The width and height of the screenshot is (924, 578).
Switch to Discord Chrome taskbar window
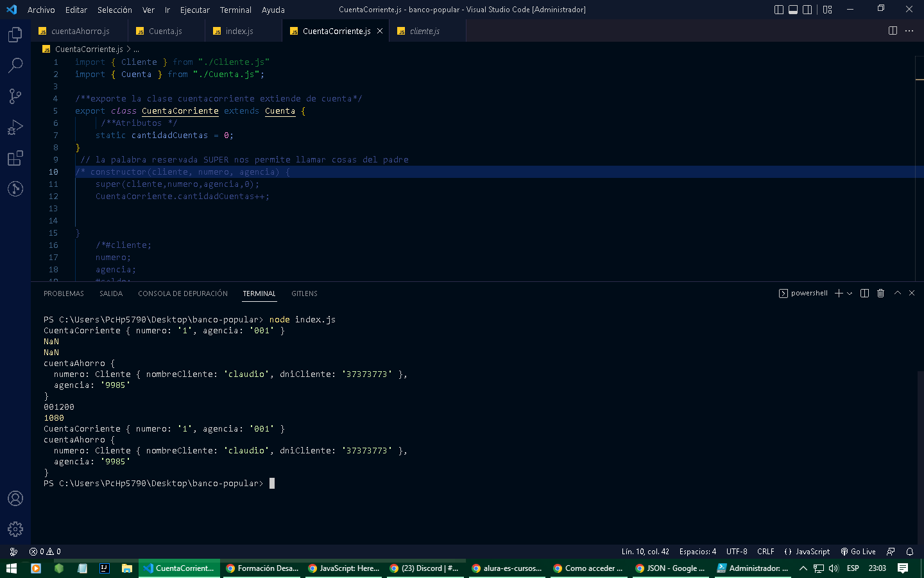point(426,568)
